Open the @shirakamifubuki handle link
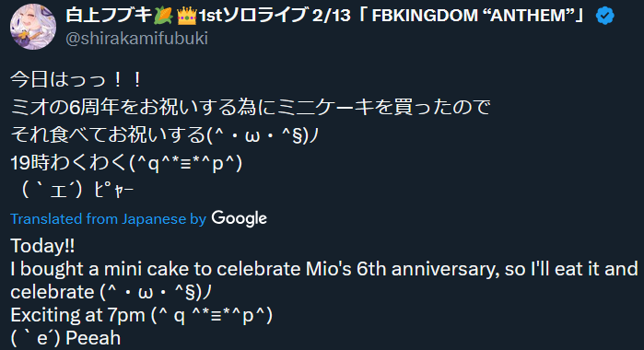 (x=136, y=39)
